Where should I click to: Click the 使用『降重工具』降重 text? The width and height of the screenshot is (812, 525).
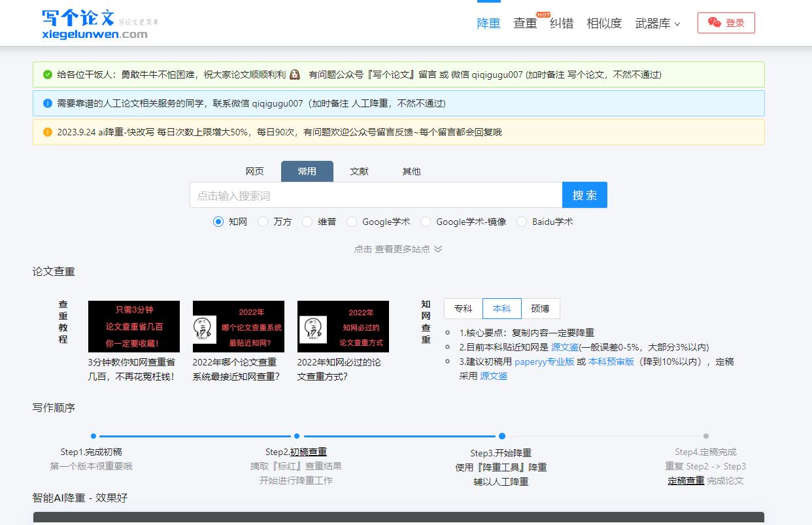click(x=501, y=467)
